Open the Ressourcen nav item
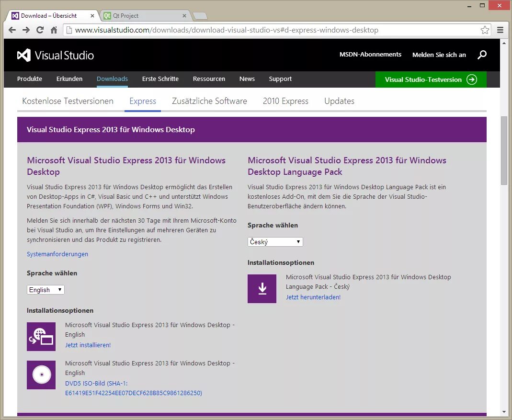Image resolution: width=512 pixels, height=420 pixels. point(209,79)
